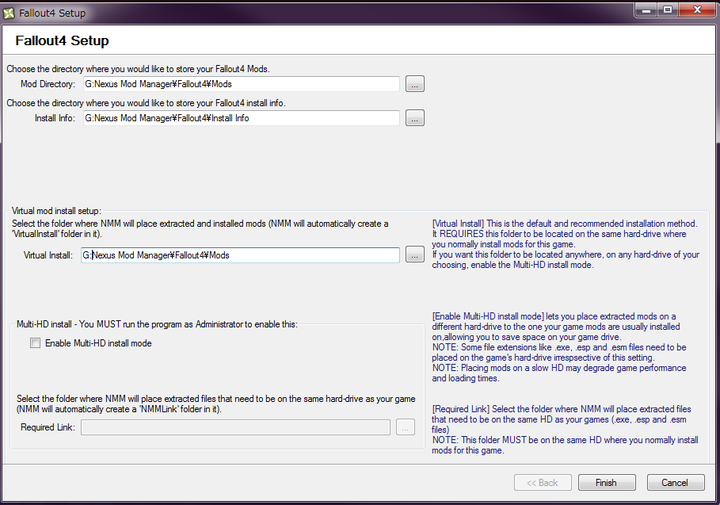720x505 pixels.
Task: Click the '[Required Link]' help text paragraph
Action: (565, 430)
